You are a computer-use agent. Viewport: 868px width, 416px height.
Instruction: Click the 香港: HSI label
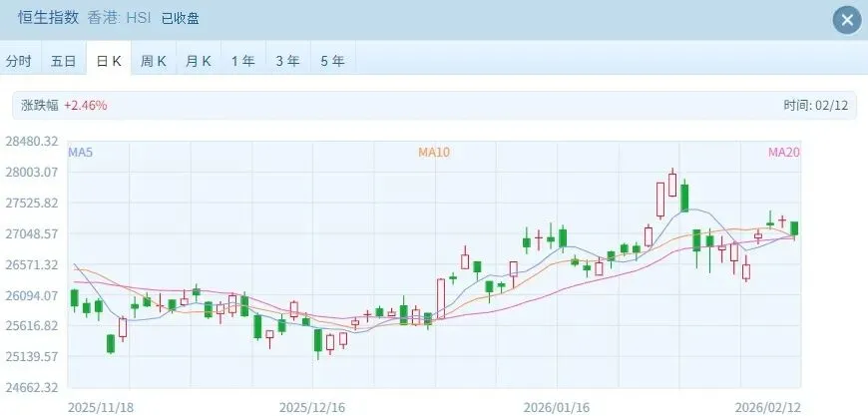pyautogui.click(x=119, y=18)
